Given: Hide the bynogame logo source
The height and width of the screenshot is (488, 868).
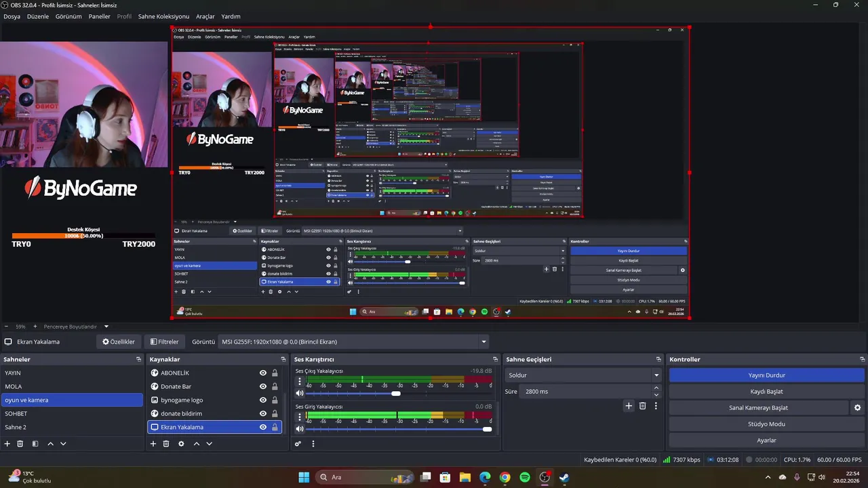Looking at the screenshot, I should pos(263,400).
